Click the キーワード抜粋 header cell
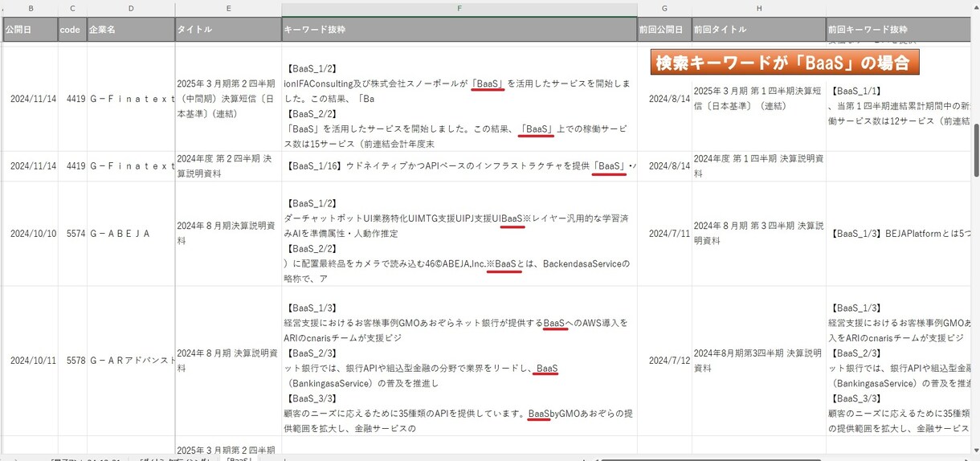The height and width of the screenshot is (461, 980). point(459,29)
